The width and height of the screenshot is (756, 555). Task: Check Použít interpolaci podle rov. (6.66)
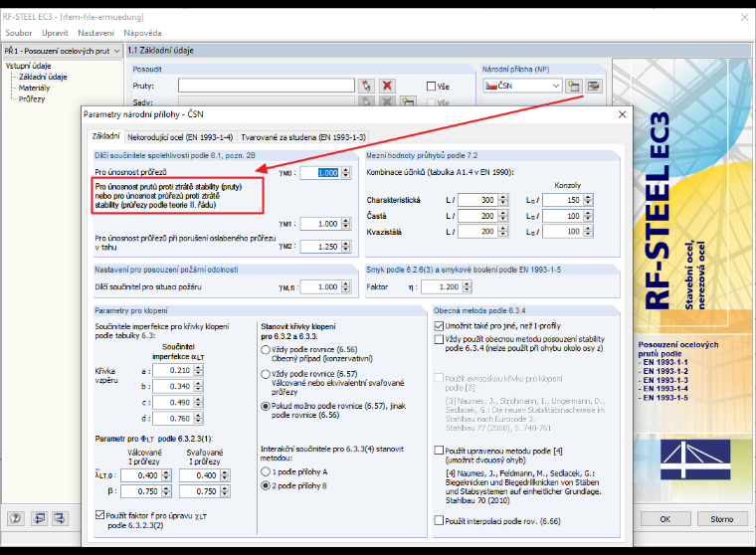439,521
